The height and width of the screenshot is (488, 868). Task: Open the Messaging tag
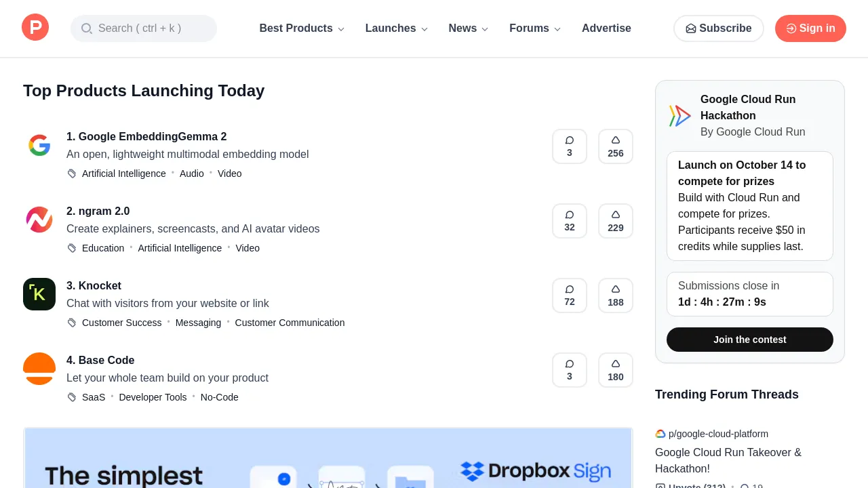pos(198,323)
